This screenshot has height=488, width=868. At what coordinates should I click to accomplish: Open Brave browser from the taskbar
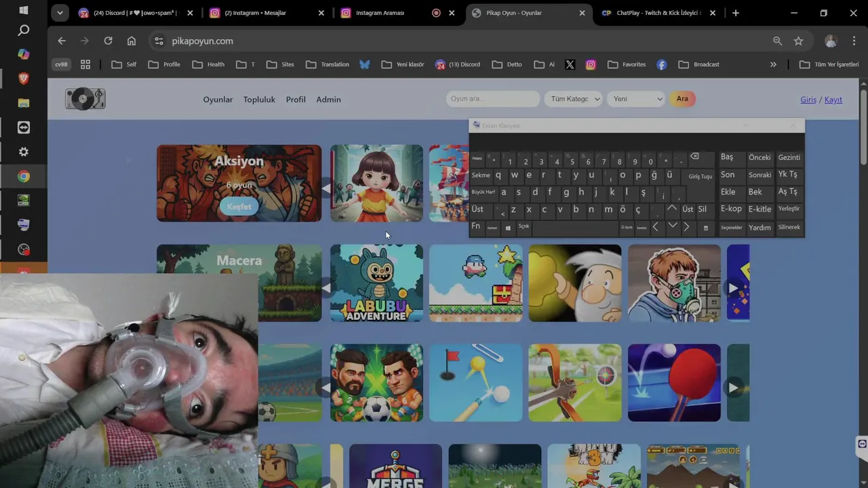click(24, 79)
